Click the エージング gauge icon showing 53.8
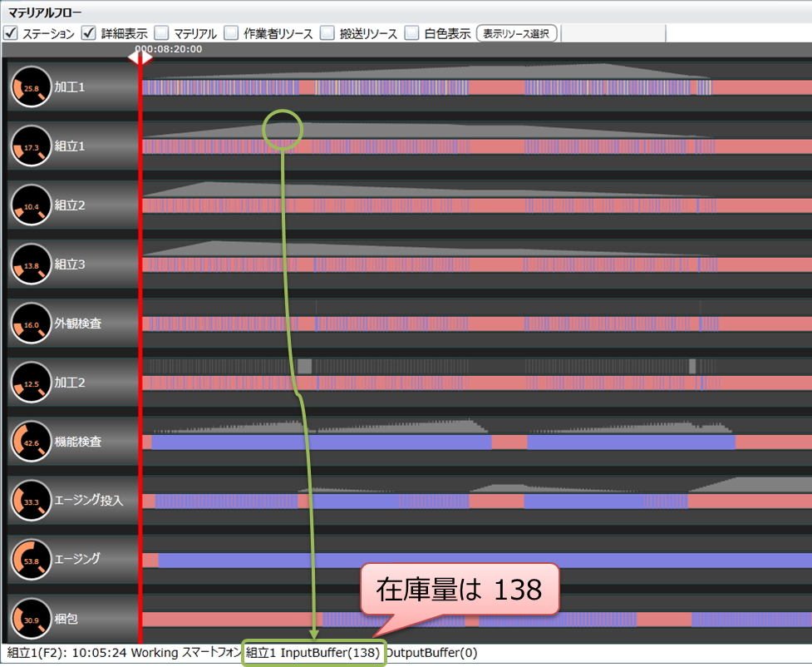Viewport: 812px width, 667px height. coord(31,559)
